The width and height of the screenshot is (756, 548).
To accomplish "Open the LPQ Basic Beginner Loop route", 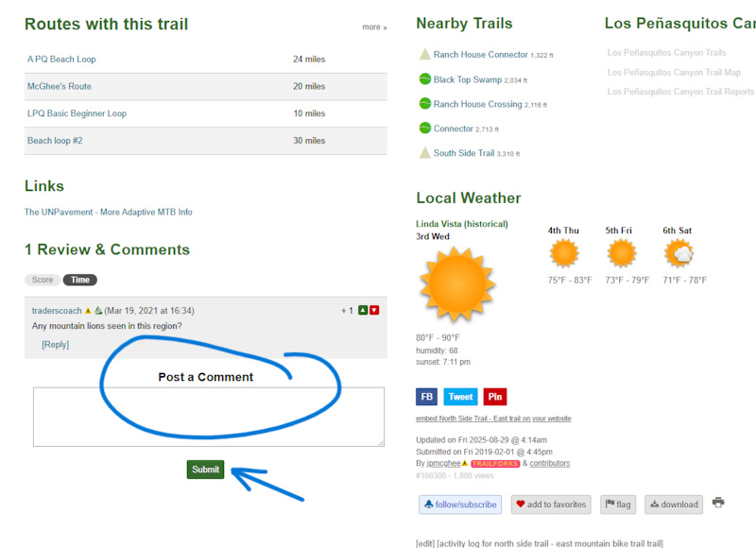I will coord(77,113).
